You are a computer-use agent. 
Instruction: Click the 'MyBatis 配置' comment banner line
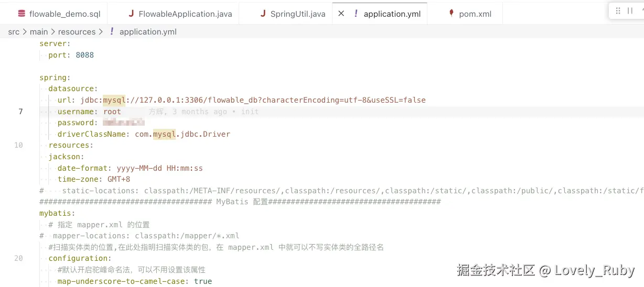coord(240,202)
